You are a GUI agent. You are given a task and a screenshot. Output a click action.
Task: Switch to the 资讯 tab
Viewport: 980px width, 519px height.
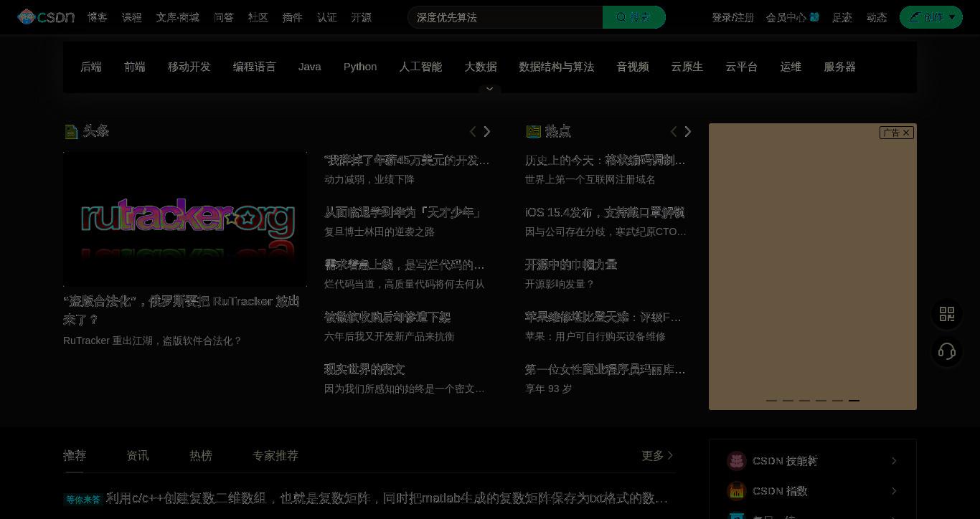[138, 455]
